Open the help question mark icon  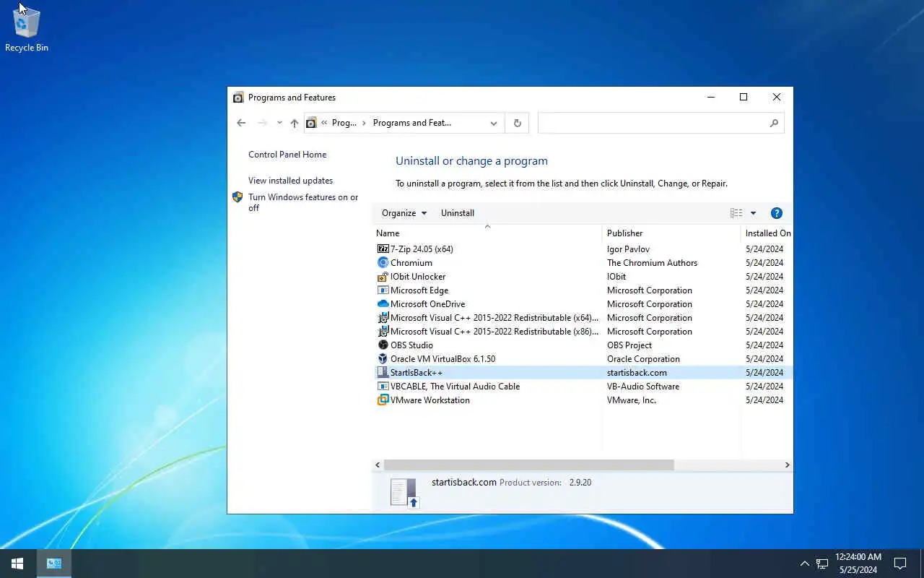coord(777,213)
